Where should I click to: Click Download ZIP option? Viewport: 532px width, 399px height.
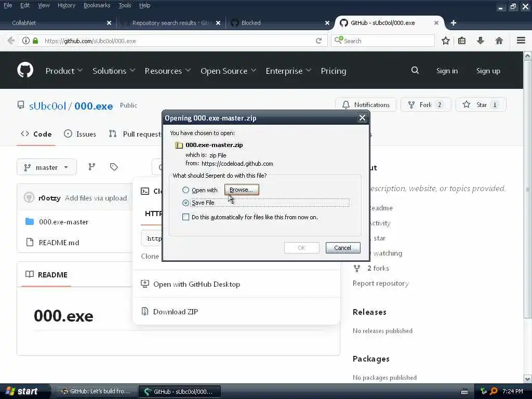pos(176,312)
